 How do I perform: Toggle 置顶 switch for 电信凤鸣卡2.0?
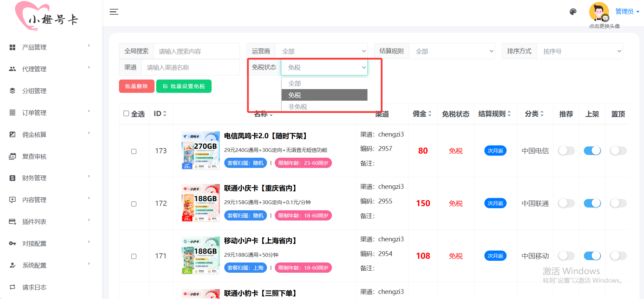tap(618, 151)
